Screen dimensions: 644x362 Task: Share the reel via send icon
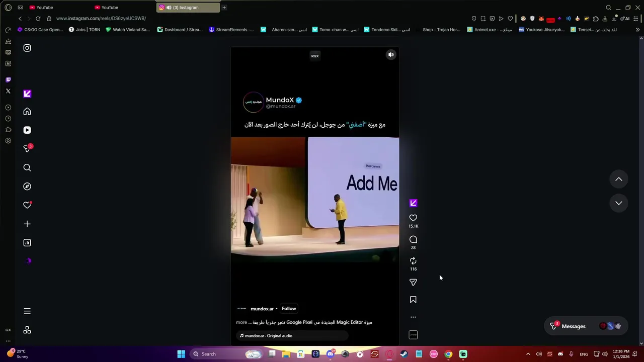(413, 282)
